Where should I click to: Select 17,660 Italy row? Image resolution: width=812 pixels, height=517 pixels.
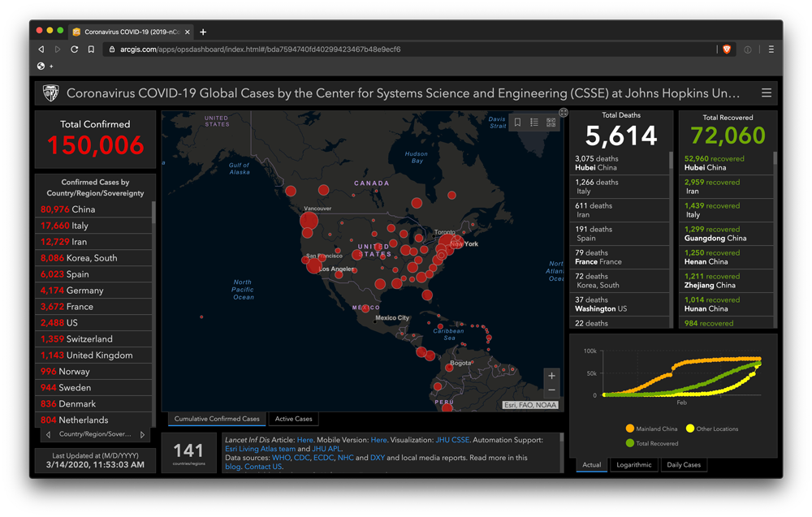pos(95,225)
